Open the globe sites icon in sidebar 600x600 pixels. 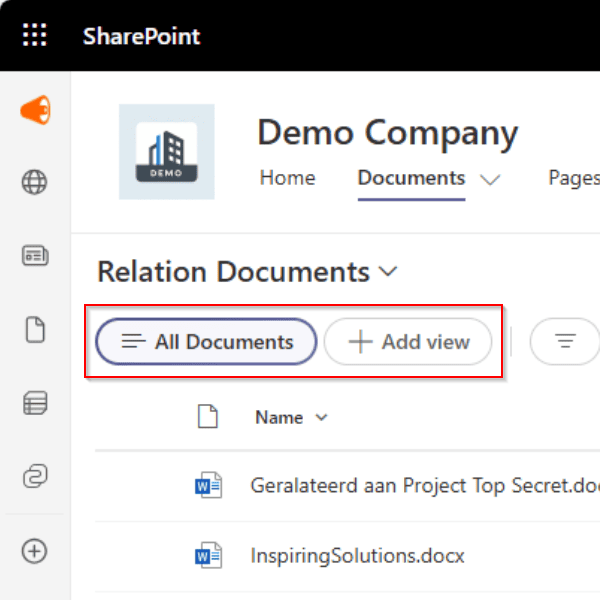(35, 183)
